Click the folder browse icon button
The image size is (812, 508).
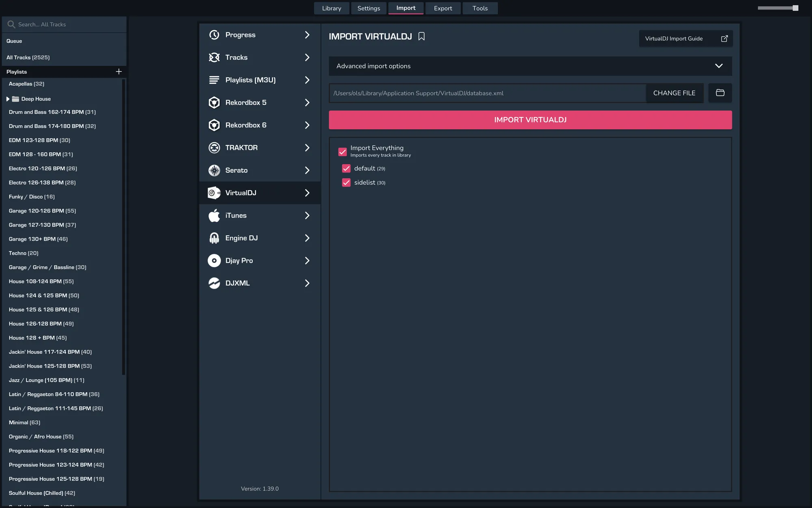[x=720, y=93]
